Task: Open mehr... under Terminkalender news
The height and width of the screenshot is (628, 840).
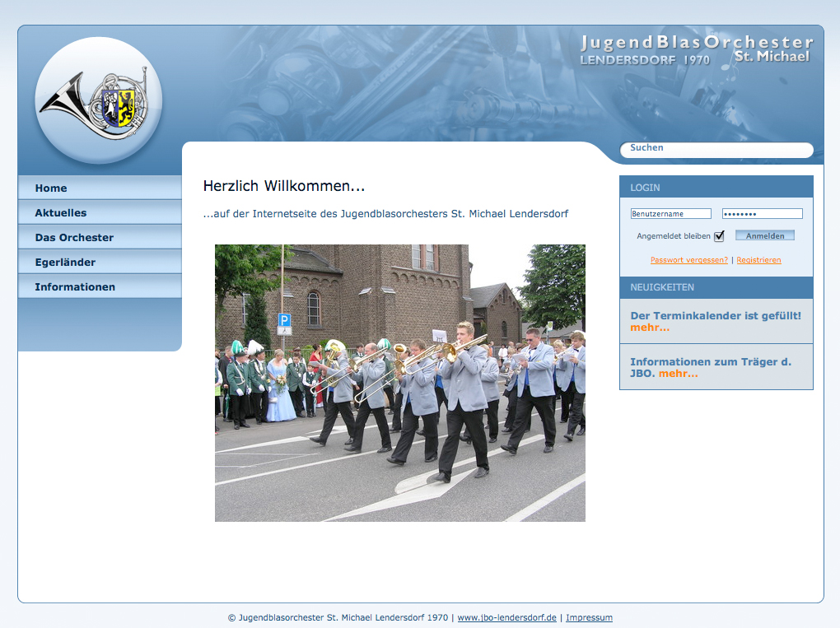Action: point(650,328)
